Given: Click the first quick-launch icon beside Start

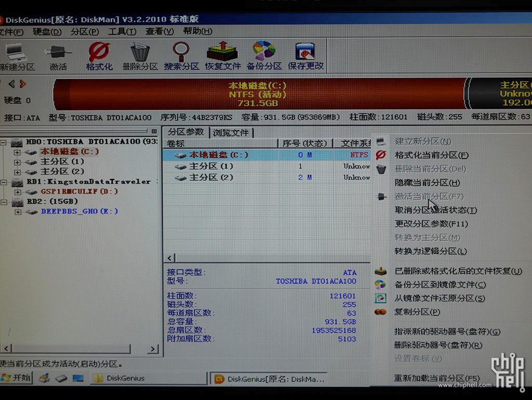Looking at the screenshot, I should click(44, 378).
